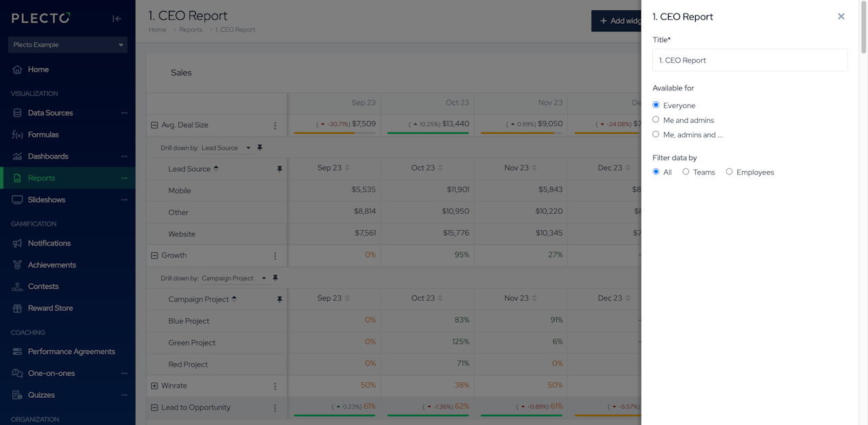This screenshot has width=868, height=425.
Task: Pin the Campaign Project column header
Action: 279,299
